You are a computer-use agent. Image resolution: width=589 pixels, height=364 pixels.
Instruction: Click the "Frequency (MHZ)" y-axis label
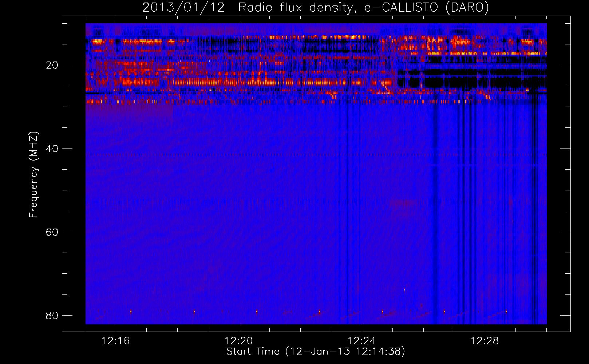(33, 175)
